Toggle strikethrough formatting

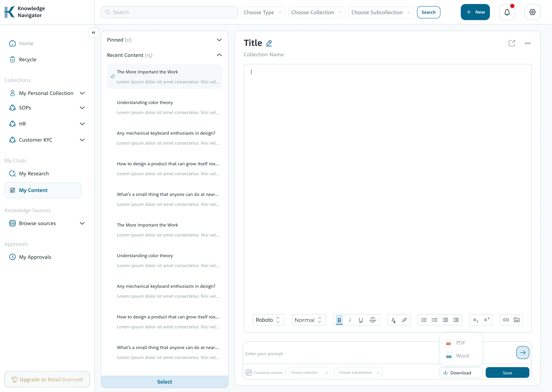tap(373, 320)
